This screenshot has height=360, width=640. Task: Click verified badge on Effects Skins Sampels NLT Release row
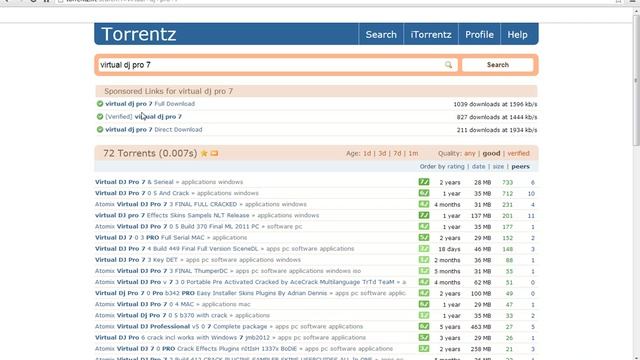424,215
